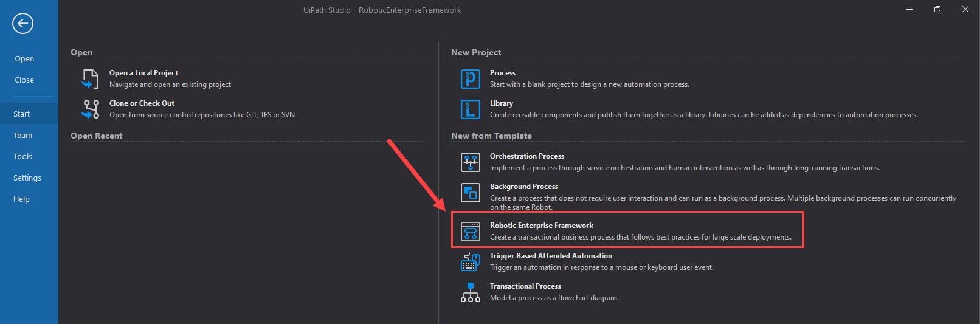
Task: Minimize the UiPath Studio window
Action: [x=909, y=9]
